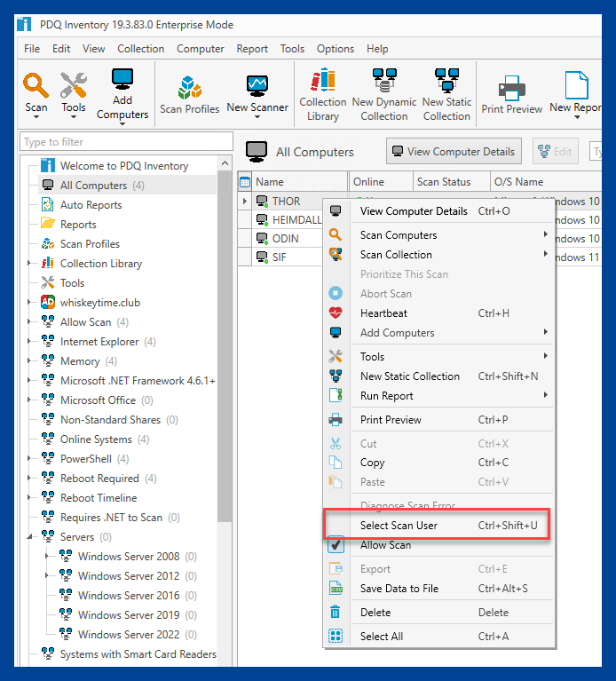The image size is (616, 681).
Task: Click the Type to filter input field
Action: coord(126,142)
